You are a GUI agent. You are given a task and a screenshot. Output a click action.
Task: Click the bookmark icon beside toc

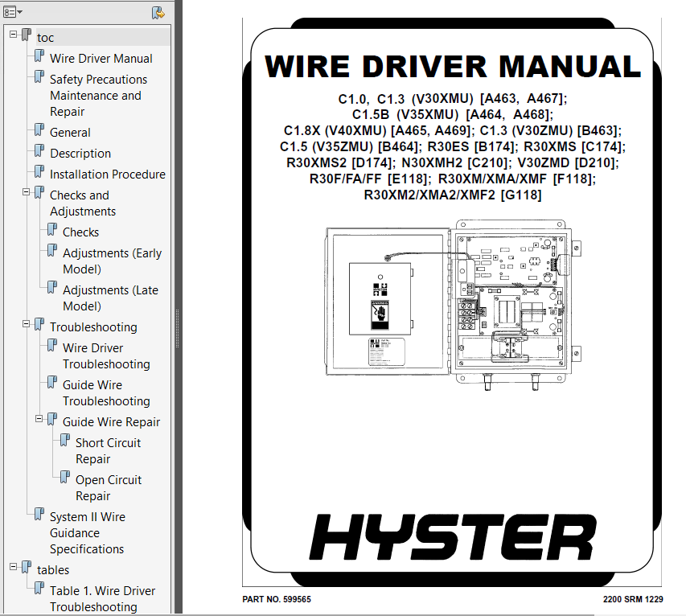[27, 35]
